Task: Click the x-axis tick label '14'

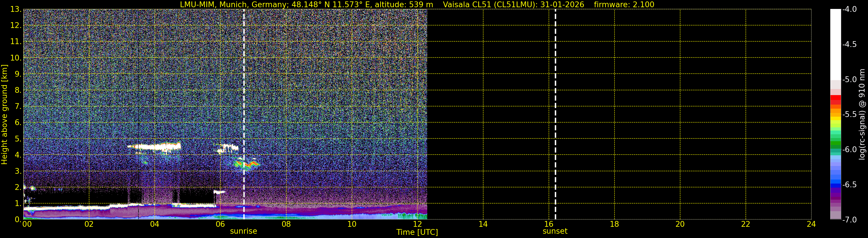Action: tap(483, 224)
